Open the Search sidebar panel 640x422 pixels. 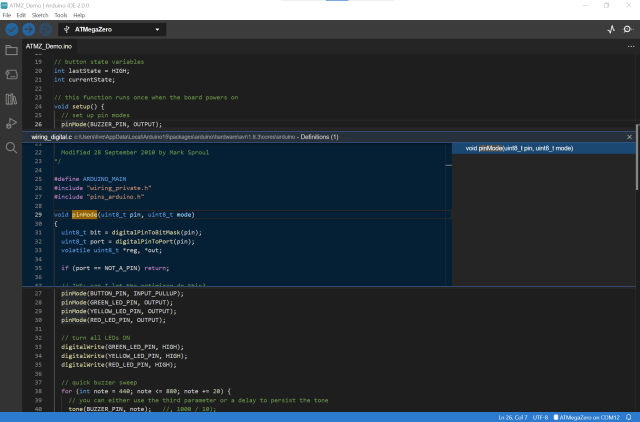click(12, 148)
